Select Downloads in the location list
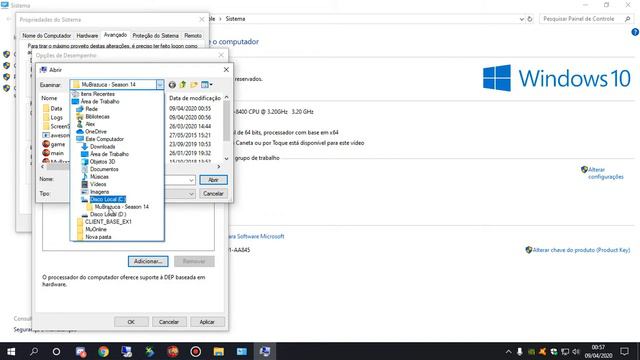This screenshot has height=360, width=640. coord(102,147)
